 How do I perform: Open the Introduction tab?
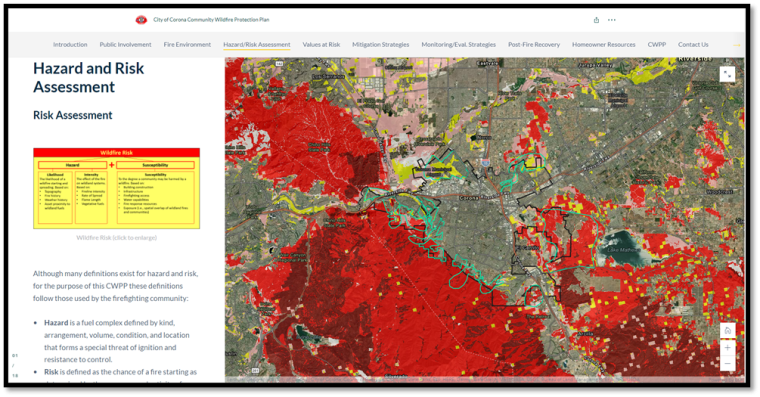70,45
